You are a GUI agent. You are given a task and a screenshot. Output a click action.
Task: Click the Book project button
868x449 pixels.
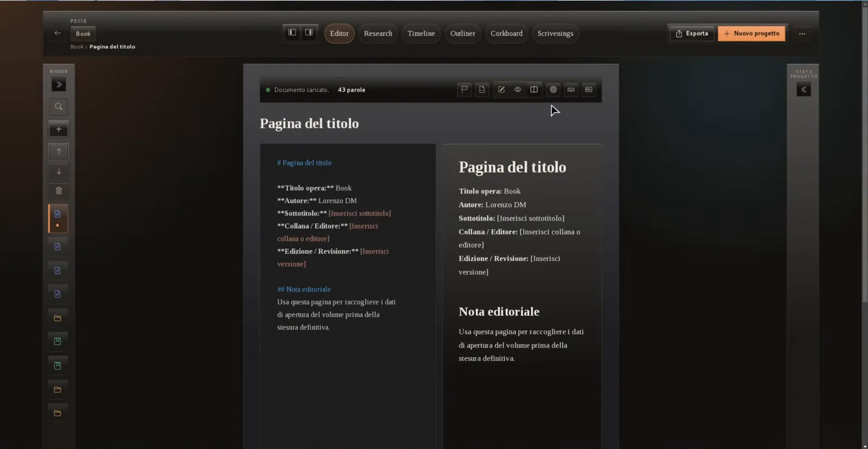click(x=83, y=34)
